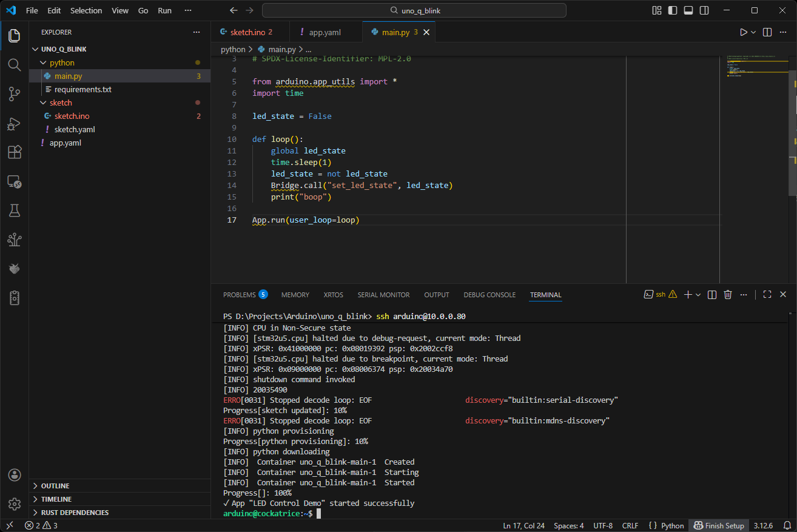
Task: Open the Testing flask view
Action: coord(15,210)
